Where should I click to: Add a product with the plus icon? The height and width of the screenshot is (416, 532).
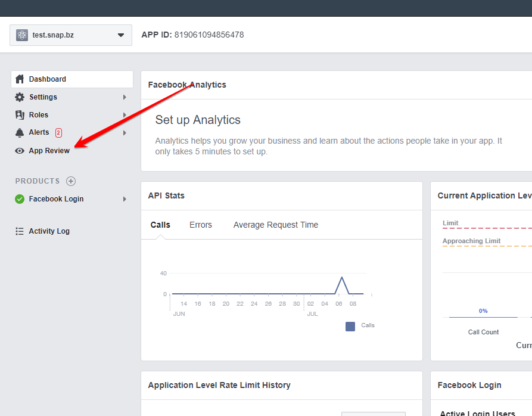coord(71,181)
